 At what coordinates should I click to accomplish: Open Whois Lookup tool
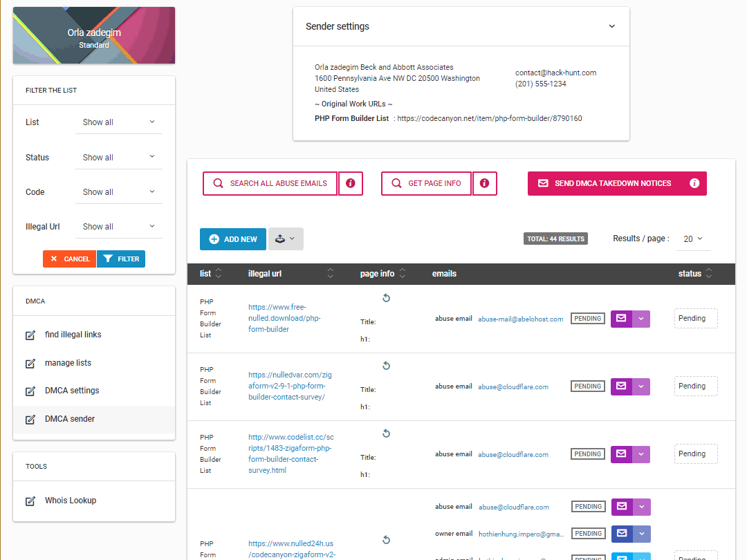point(94,501)
